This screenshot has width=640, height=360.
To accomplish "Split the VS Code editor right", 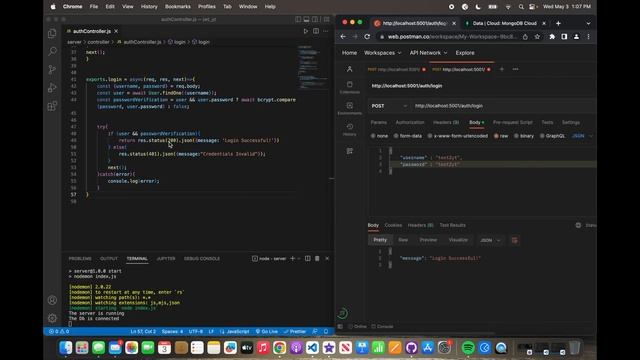I will [316, 31].
